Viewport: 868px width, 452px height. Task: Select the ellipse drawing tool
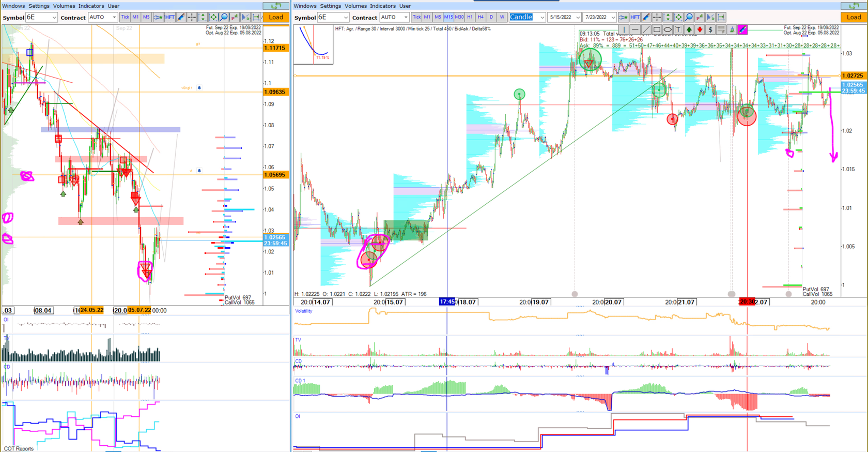pyautogui.click(x=668, y=29)
